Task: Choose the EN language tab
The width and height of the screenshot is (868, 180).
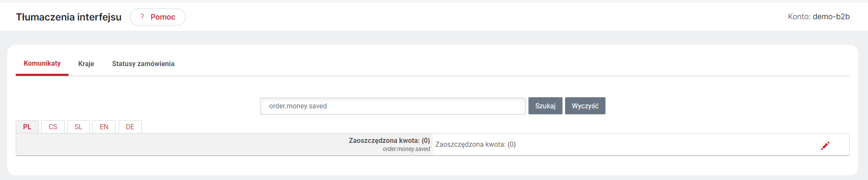Action: pyautogui.click(x=104, y=127)
